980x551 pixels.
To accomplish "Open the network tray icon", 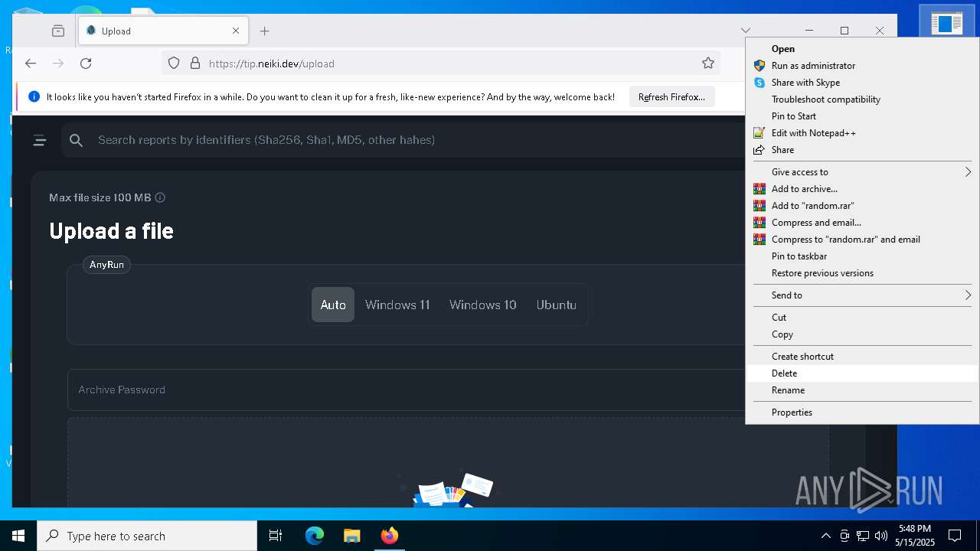I will click(863, 536).
